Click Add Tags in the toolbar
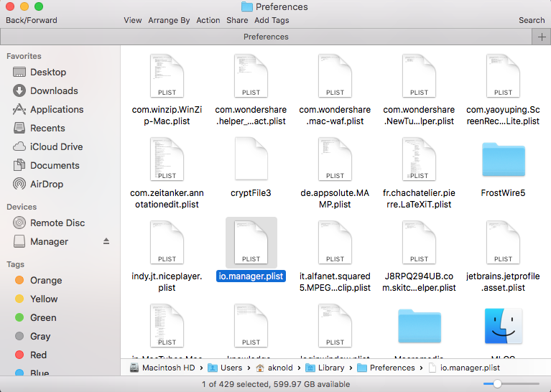 (272, 20)
